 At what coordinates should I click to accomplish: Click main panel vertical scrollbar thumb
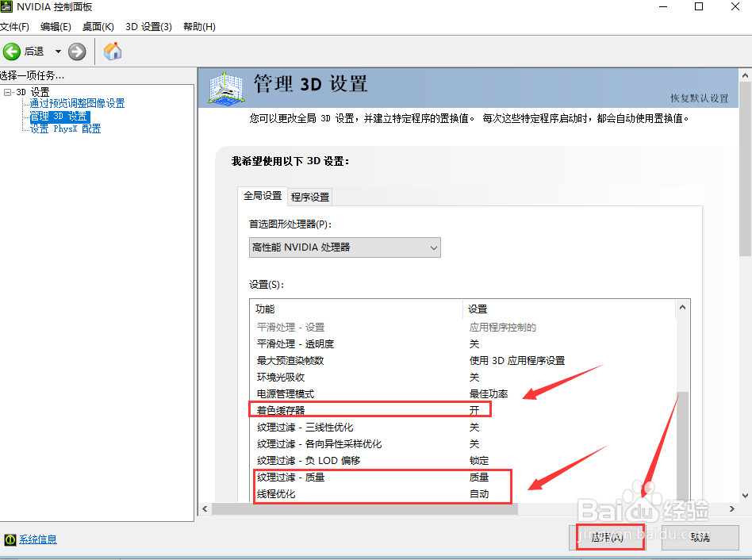745,169
